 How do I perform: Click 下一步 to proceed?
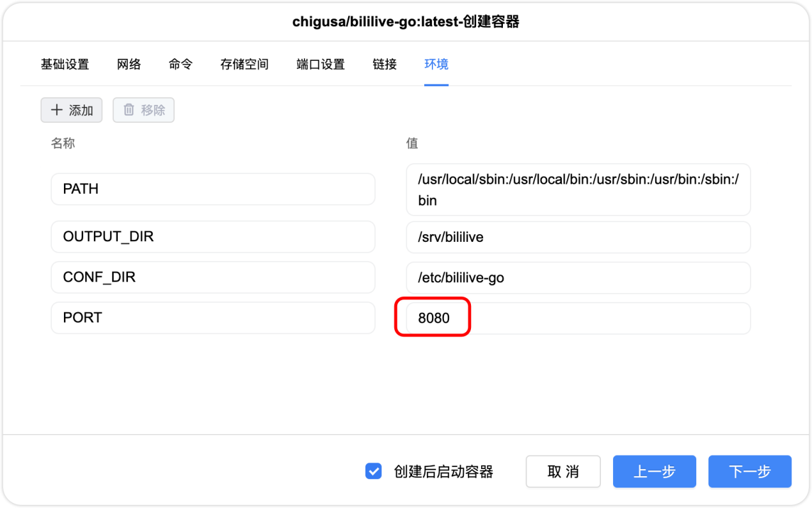[x=749, y=472]
